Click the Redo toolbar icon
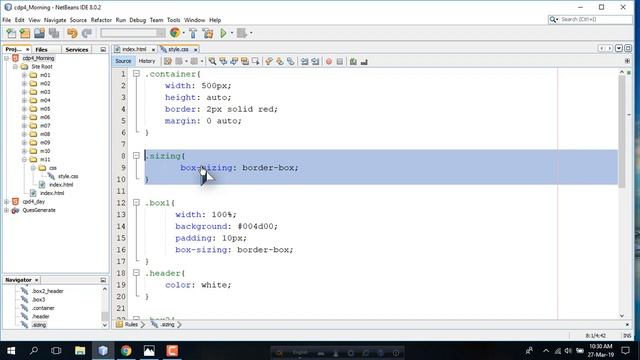The height and width of the screenshot is (360, 640). click(87, 33)
